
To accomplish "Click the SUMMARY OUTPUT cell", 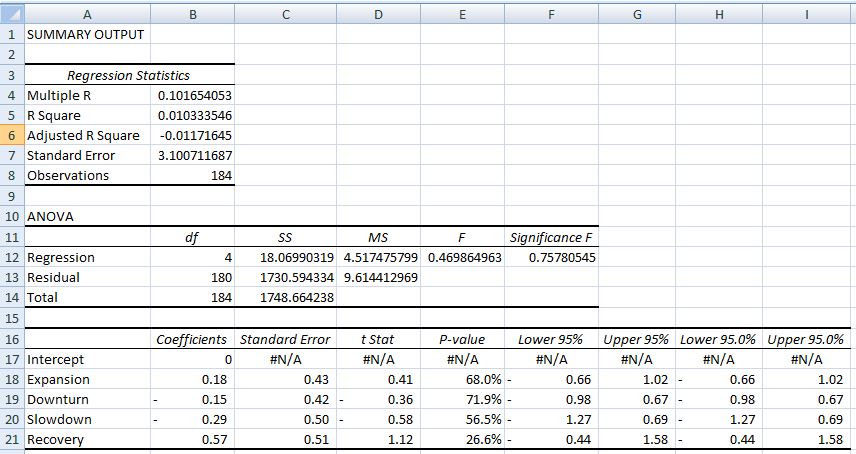I will pos(85,34).
